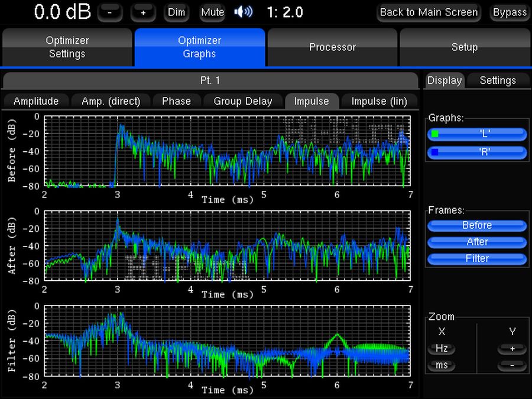Zoom out Y axis with minus button
The height and width of the screenshot is (399, 532).
(512, 365)
